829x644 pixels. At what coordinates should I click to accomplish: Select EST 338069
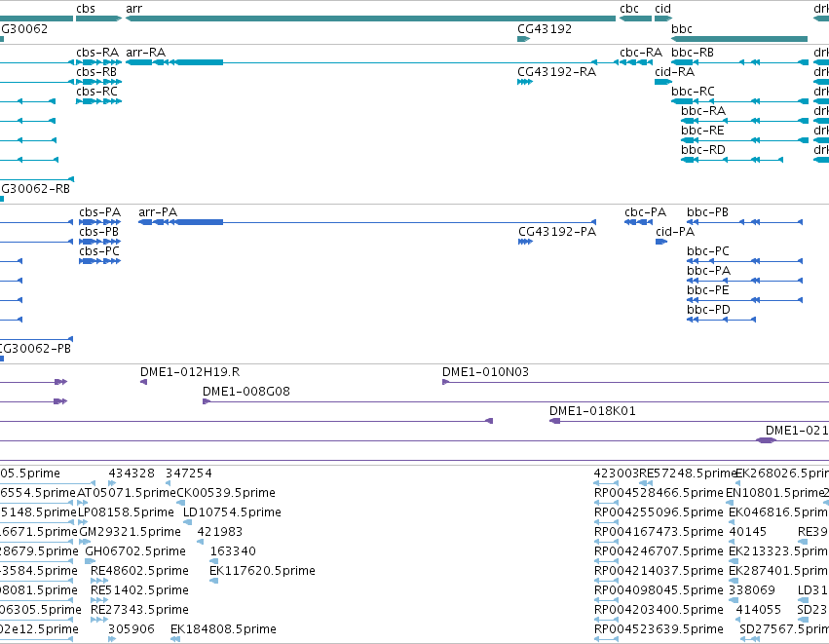coord(752,590)
